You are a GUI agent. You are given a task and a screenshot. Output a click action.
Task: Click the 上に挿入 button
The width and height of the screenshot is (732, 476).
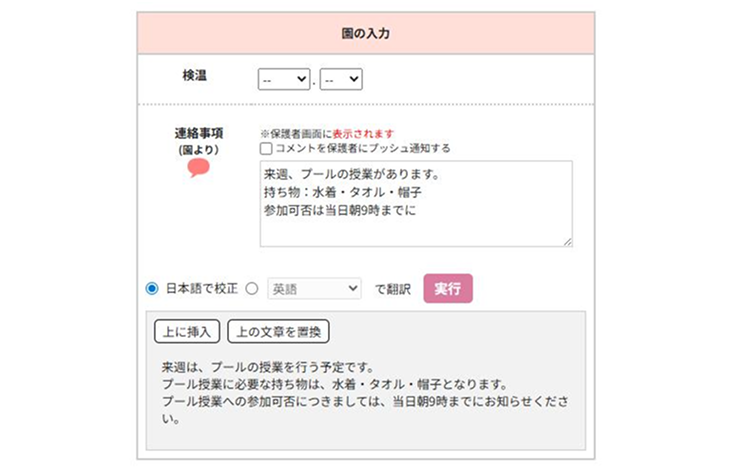(187, 332)
